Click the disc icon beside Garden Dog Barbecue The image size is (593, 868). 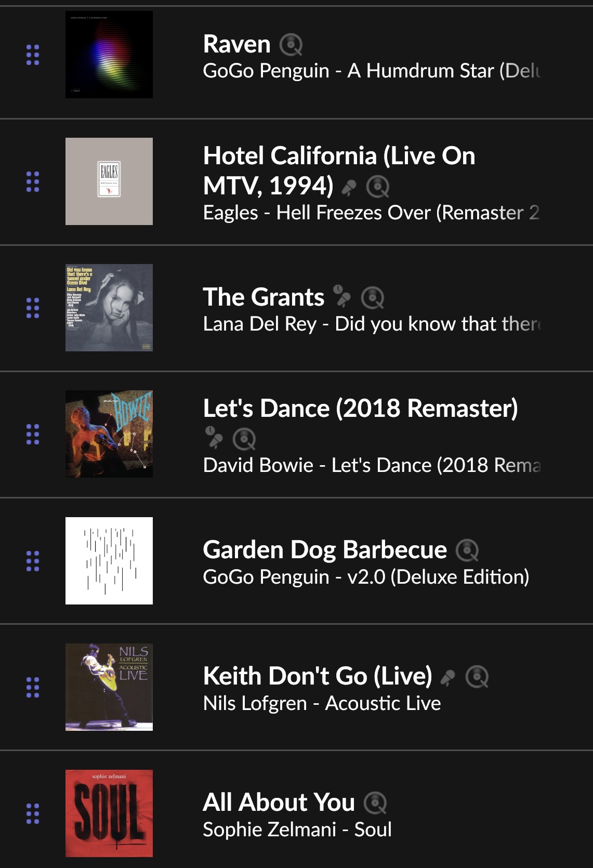pos(467,550)
